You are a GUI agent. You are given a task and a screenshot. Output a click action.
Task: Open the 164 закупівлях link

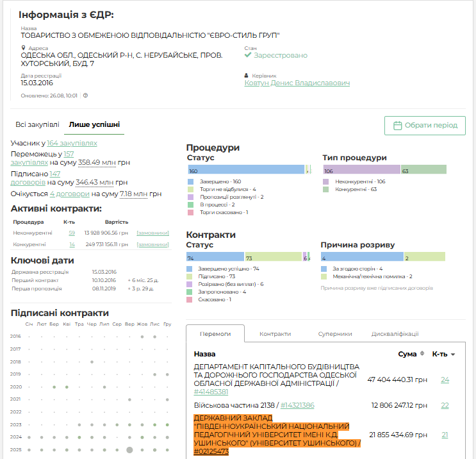tap(72, 143)
